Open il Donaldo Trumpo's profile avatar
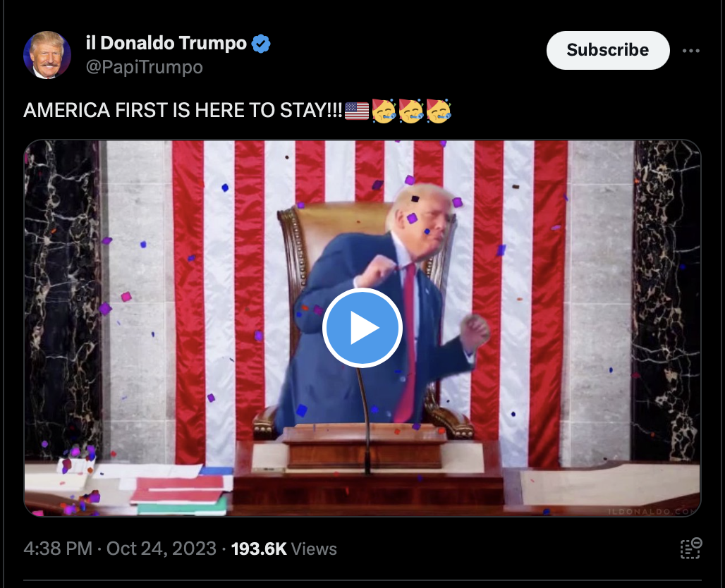725x588 pixels. [x=47, y=54]
